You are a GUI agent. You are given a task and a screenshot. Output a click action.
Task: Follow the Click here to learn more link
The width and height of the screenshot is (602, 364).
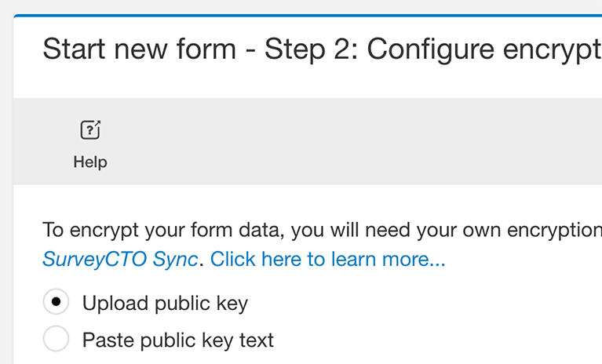click(327, 260)
